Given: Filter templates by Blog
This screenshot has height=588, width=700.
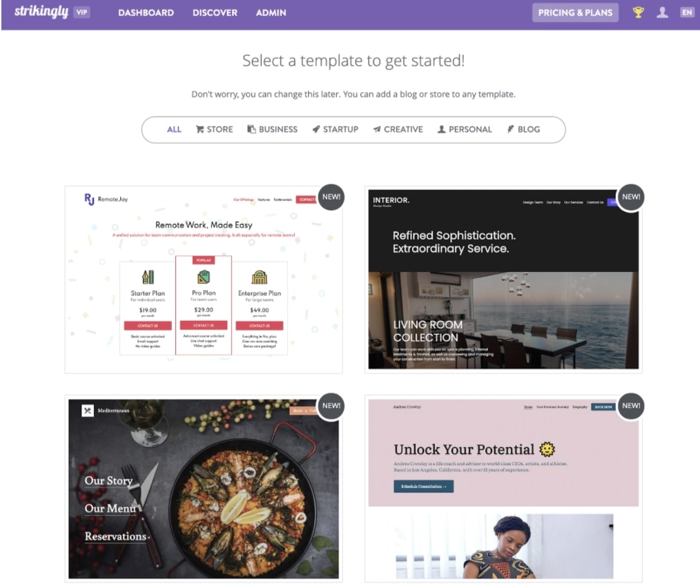Looking at the screenshot, I should click(x=523, y=130).
